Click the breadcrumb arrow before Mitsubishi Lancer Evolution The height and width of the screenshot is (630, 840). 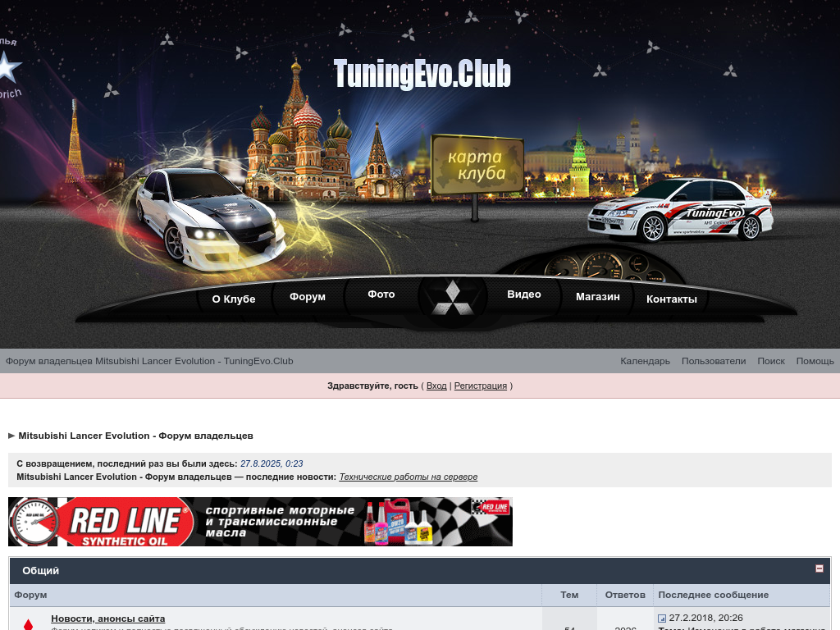11,436
